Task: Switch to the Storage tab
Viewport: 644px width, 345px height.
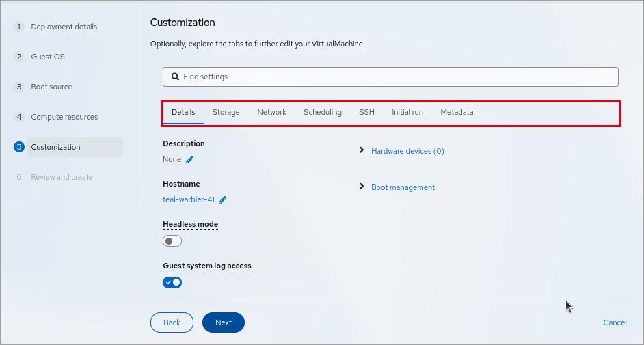Action: coord(226,113)
